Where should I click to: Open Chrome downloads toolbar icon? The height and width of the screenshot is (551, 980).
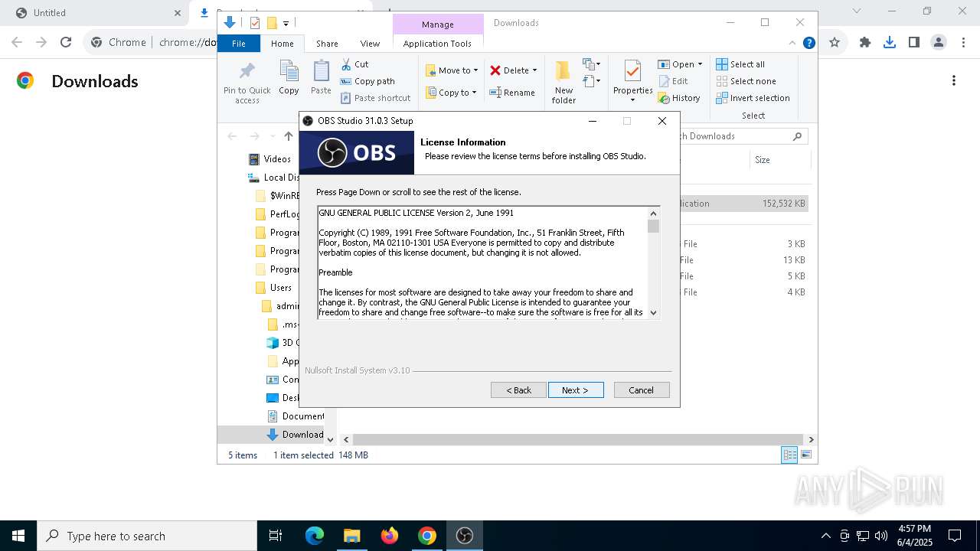(890, 43)
